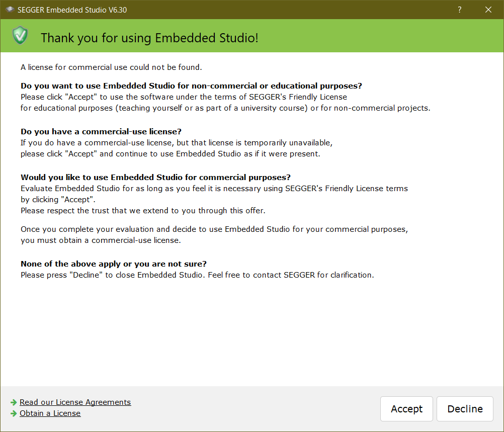
Task: Click the Thank you for using Embedded Studio heading
Action: (149, 38)
